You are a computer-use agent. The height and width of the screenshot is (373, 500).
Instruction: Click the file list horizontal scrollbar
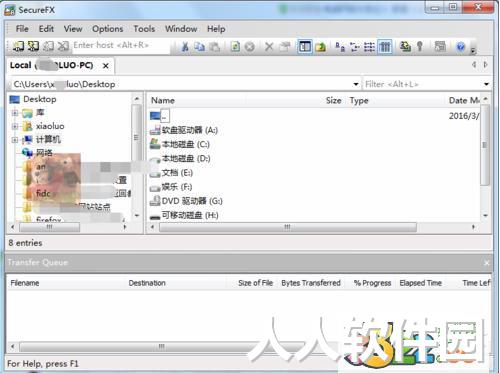pos(288,227)
